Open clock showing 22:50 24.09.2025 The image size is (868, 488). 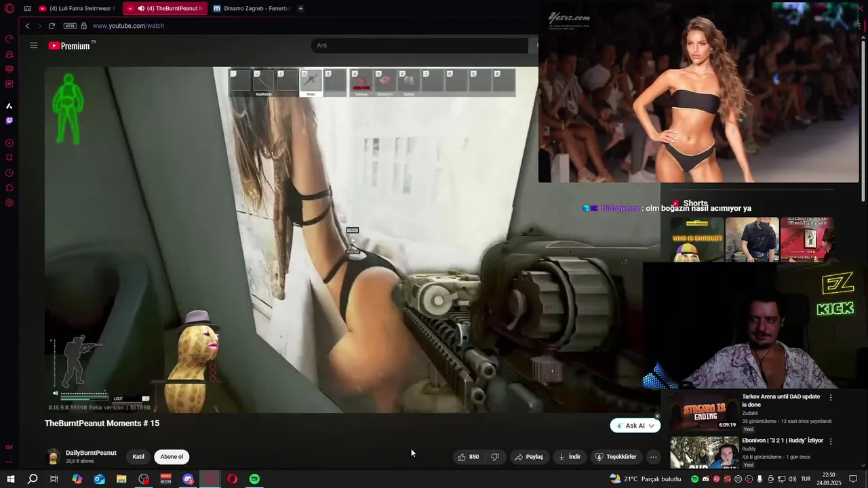(829, 479)
